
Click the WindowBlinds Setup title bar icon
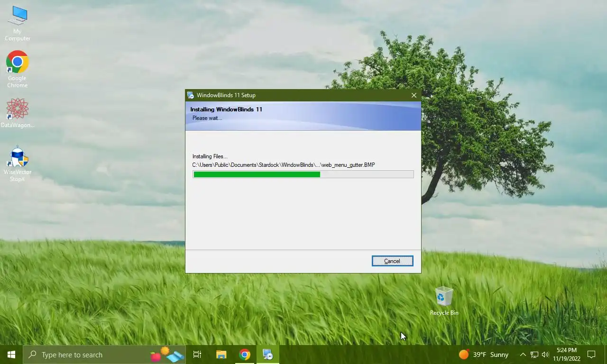tap(191, 95)
